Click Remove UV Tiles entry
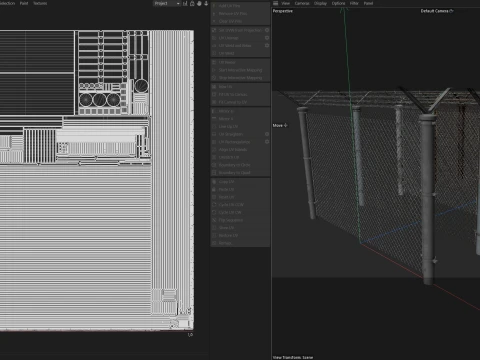 coord(233,14)
